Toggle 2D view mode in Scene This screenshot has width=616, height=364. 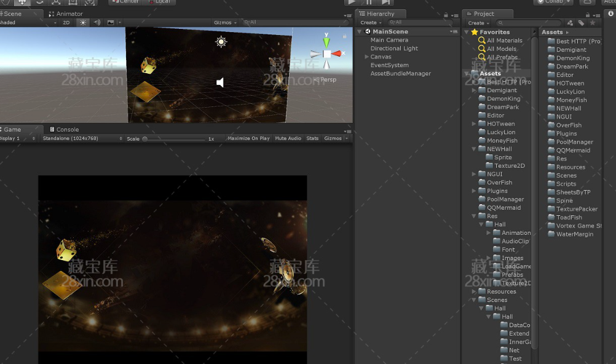click(66, 23)
